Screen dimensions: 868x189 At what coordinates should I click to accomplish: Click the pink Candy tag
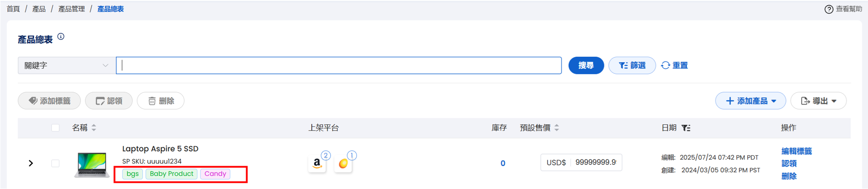[x=215, y=174]
